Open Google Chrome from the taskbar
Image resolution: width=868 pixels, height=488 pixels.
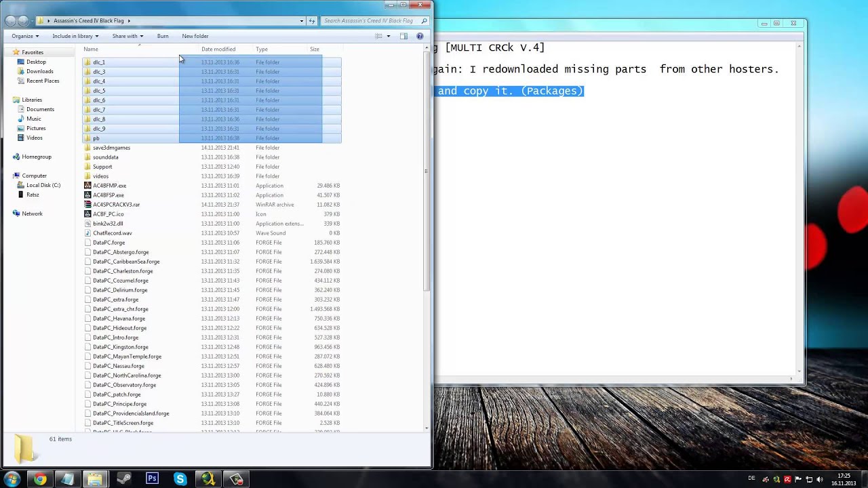pyautogui.click(x=40, y=479)
